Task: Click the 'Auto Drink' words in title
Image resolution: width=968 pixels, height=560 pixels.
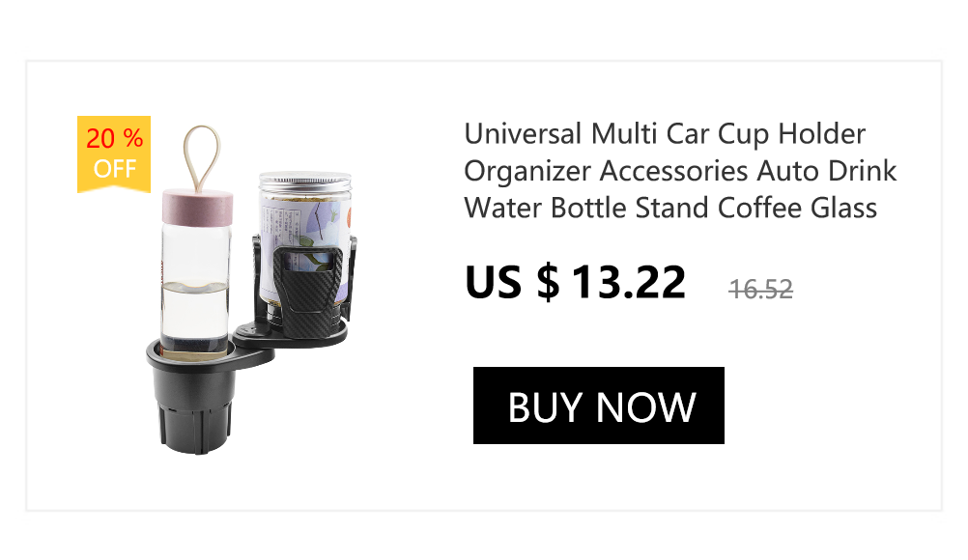Action: 827,171
